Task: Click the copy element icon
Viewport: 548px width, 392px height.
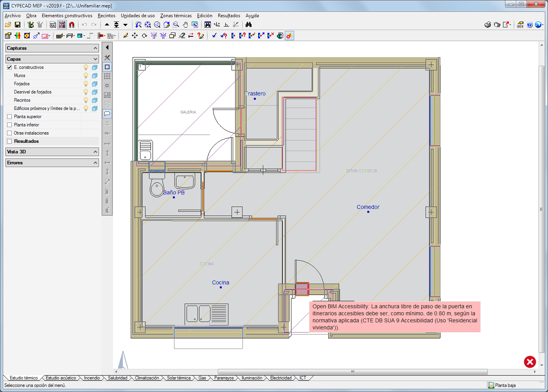Action: tap(172, 36)
